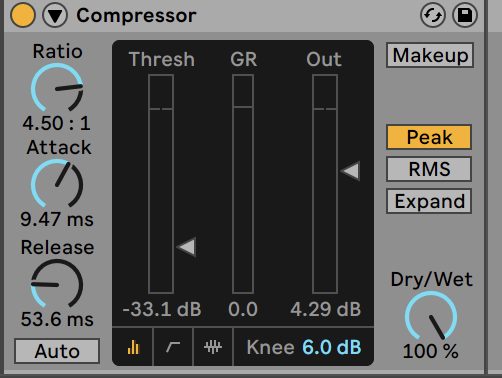
Task: Select RMS detection mode
Action: coord(429,169)
